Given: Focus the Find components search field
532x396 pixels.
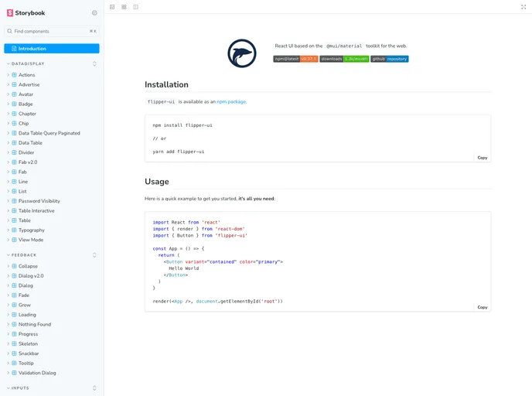Looking at the screenshot, I should click(52, 31).
